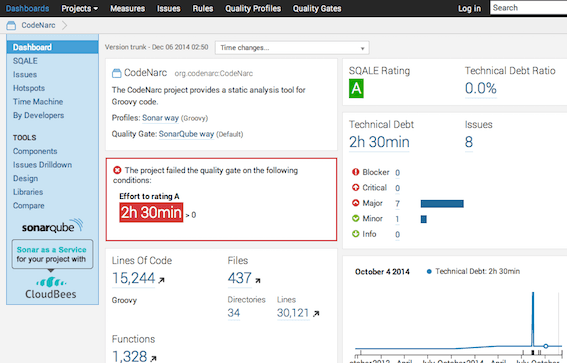The height and width of the screenshot is (363, 567).
Task: Click the trend arrow next to 30,121 lines
Action: [x=316, y=314]
